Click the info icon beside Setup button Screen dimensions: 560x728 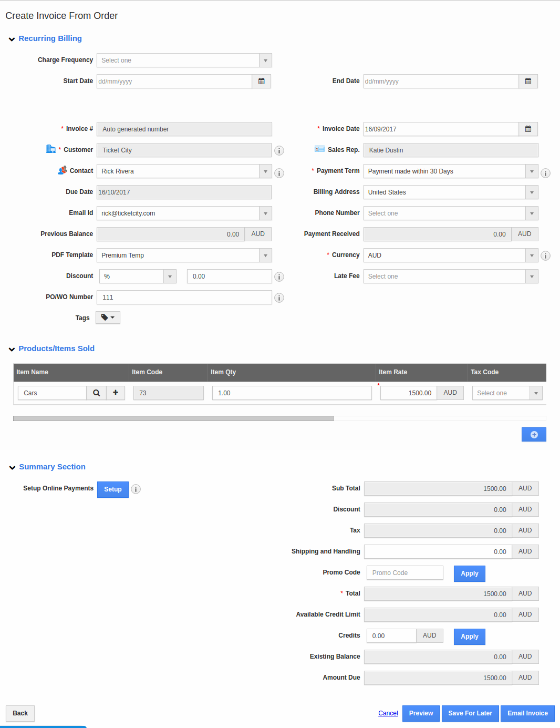pos(136,489)
